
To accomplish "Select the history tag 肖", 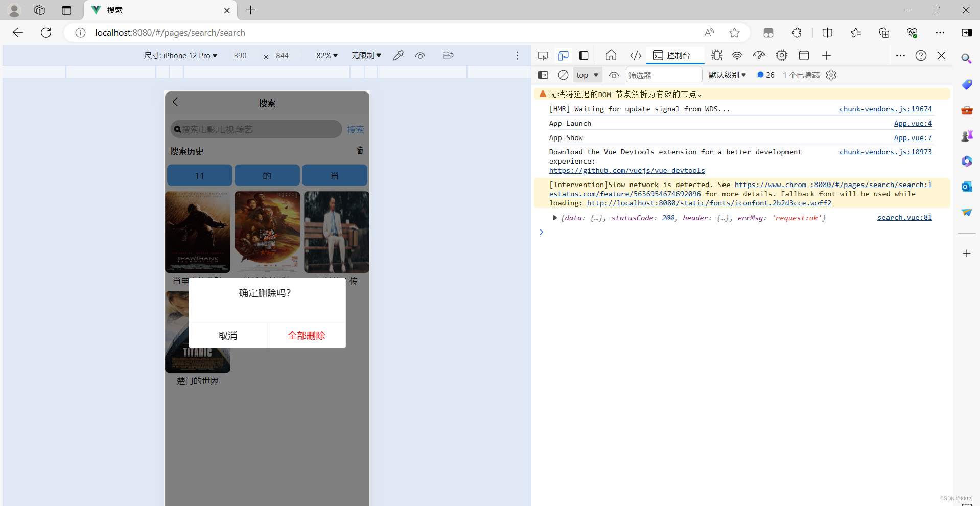I will click(x=335, y=175).
